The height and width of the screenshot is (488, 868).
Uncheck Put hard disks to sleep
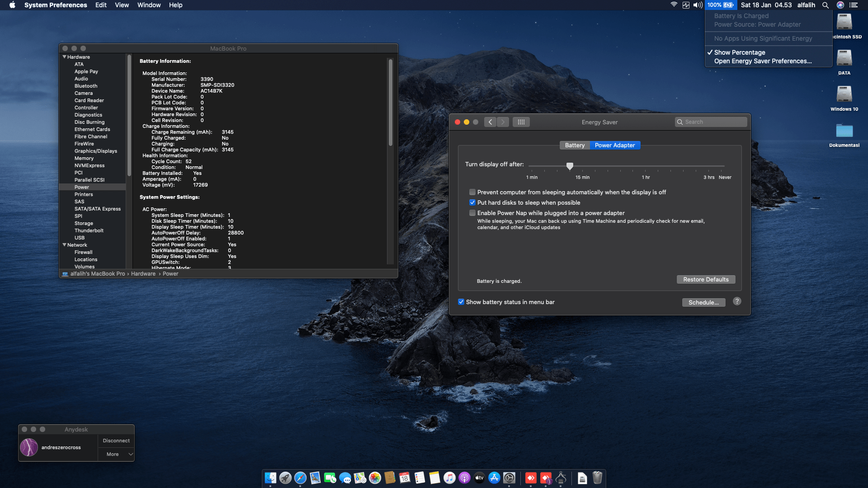click(x=472, y=202)
